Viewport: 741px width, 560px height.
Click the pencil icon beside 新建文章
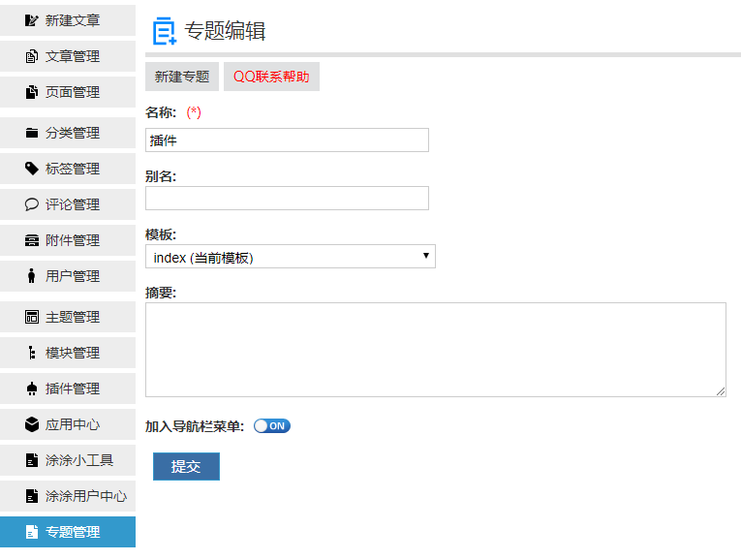(x=31, y=20)
